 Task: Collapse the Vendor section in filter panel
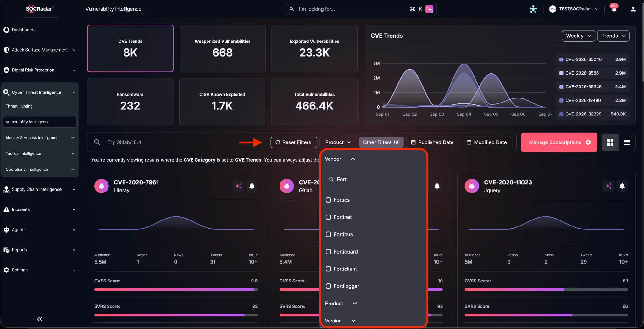pyautogui.click(x=353, y=159)
